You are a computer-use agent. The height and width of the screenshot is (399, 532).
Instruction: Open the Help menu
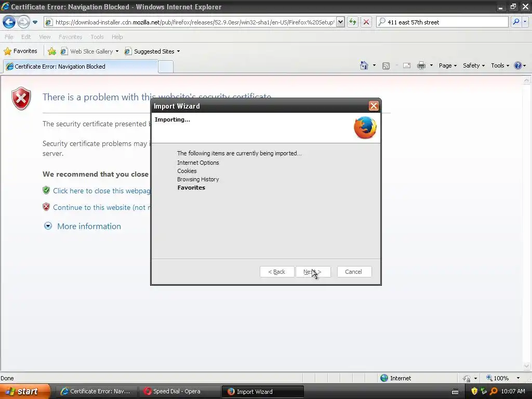pyautogui.click(x=117, y=37)
